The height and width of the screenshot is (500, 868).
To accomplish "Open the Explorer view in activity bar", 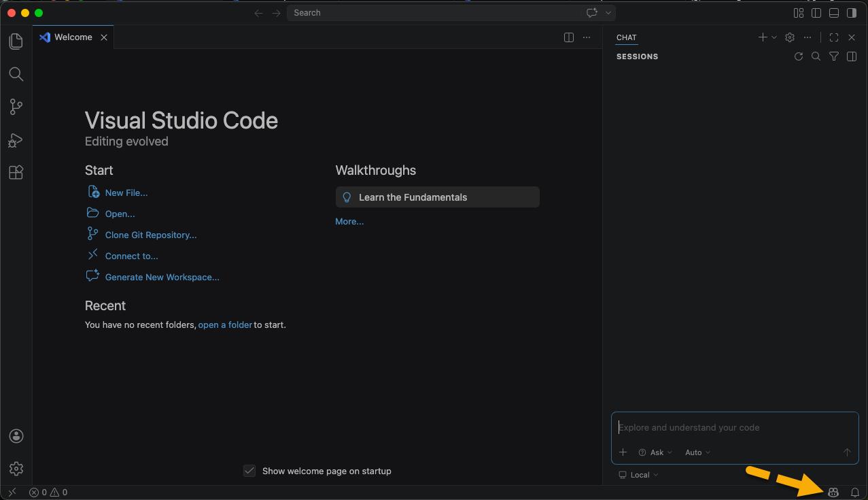I will click(x=16, y=41).
